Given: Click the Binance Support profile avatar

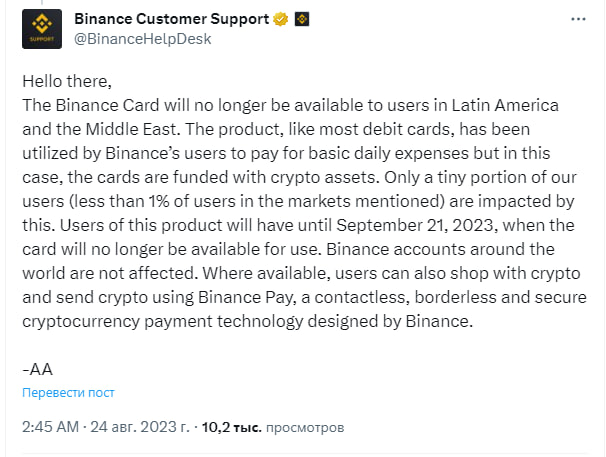Looking at the screenshot, I should [42, 29].
